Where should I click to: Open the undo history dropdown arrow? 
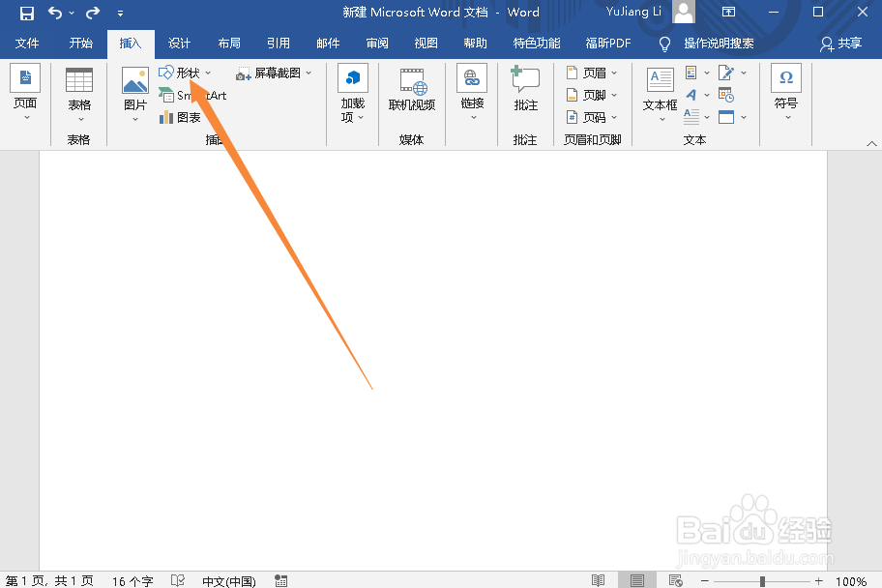(72, 13)
